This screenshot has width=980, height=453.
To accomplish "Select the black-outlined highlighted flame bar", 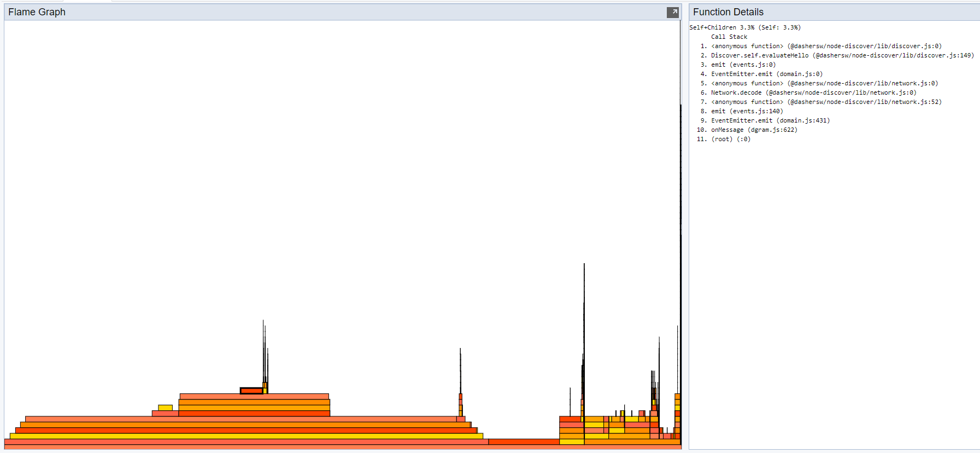I will tap(251, 391).
